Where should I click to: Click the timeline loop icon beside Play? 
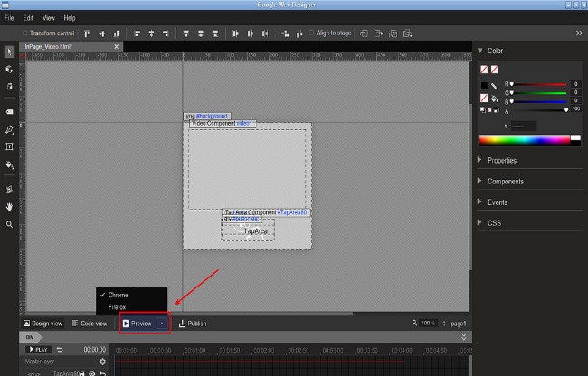point(60,349)
